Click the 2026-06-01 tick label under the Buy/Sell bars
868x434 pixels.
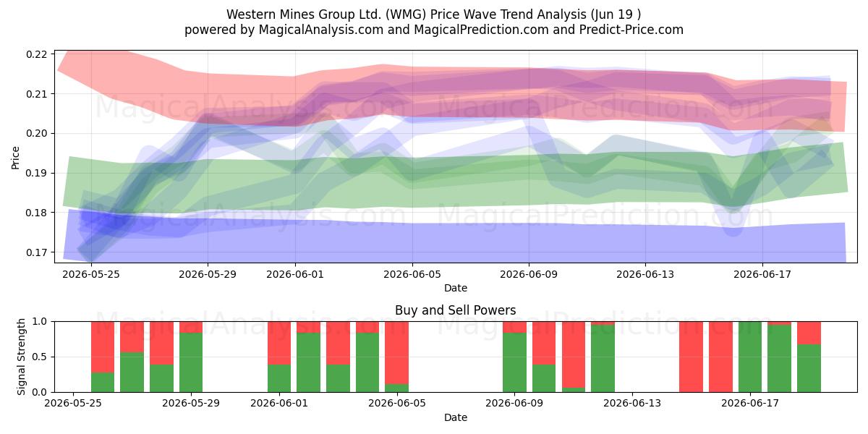tap(279, 404)
